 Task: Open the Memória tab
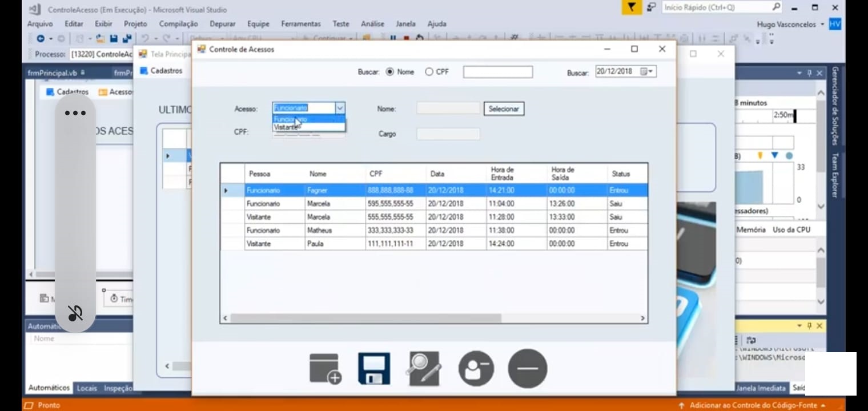click(751, 229)
